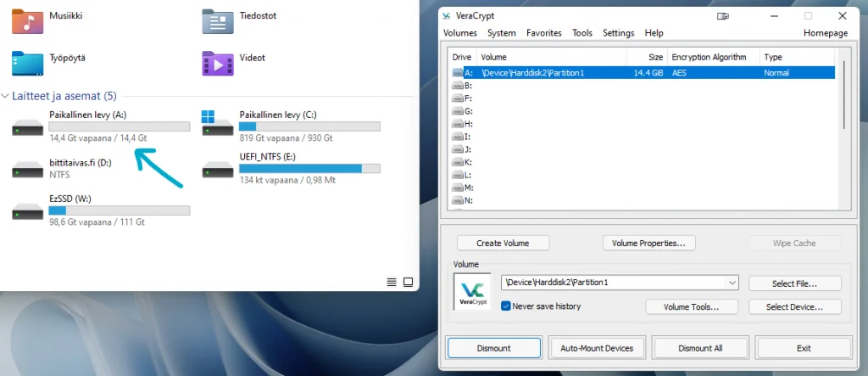The height and width of the screenshot is (376, 868).
Task: Click EzSSD (W:) capacity bar
Action: (119, 210)
